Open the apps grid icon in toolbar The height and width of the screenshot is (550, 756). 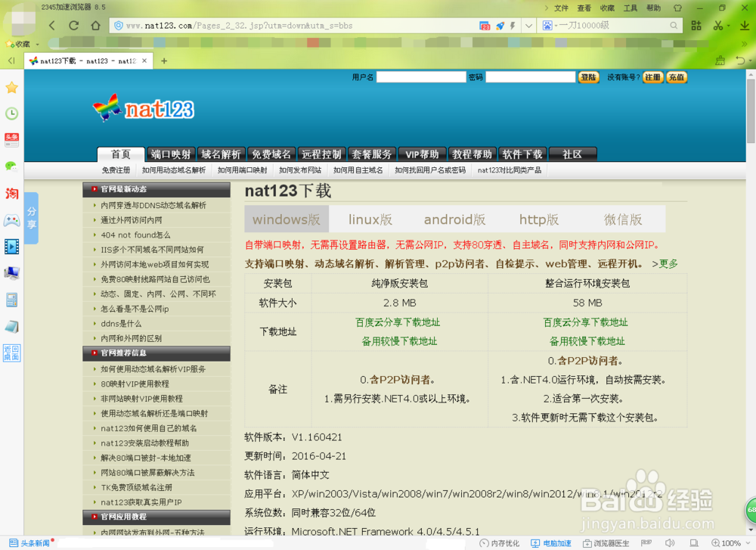(x=696, y=26)
